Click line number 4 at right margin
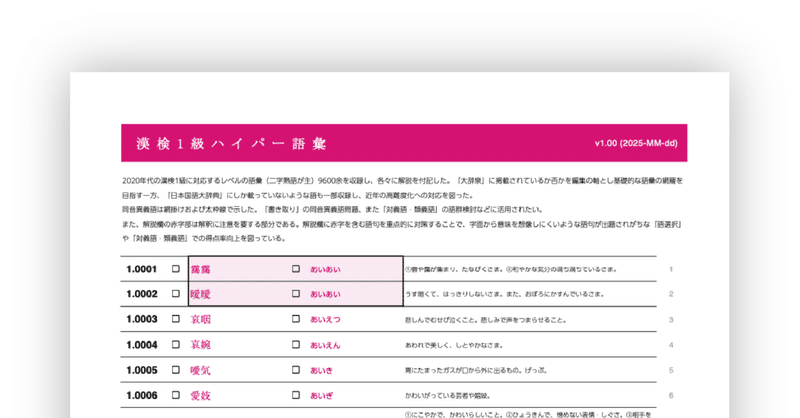The height and width of the screenshot is (418, 800). (x=671, y=346)
